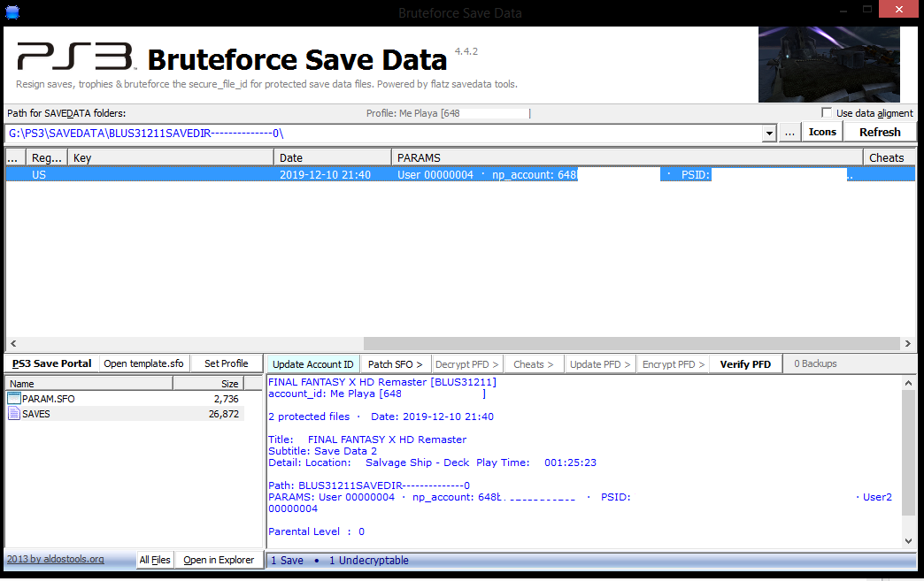924x581 pixels.
Task: Click the Play Time 001:25:23 text
Action: 536,463
